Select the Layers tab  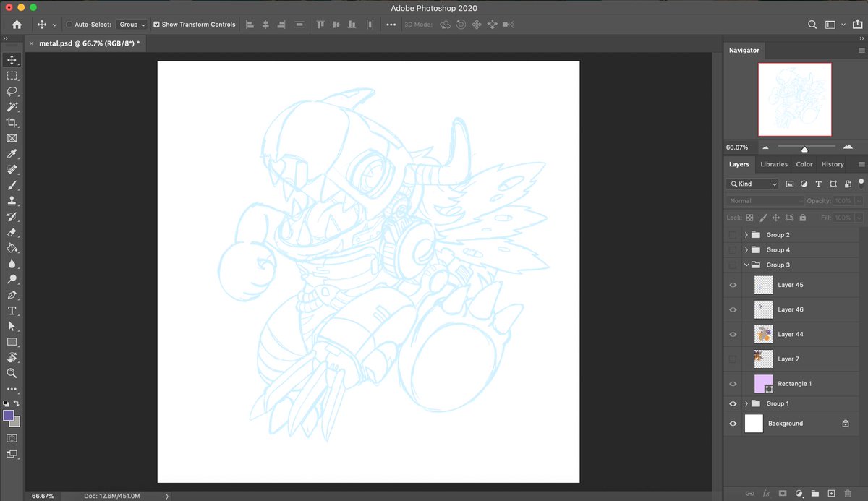click(739, 164)
